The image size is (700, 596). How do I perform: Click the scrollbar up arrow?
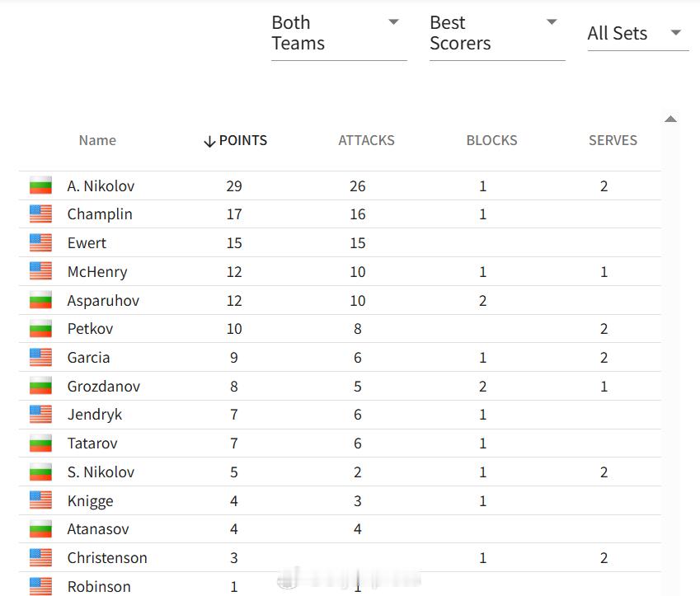670,120
